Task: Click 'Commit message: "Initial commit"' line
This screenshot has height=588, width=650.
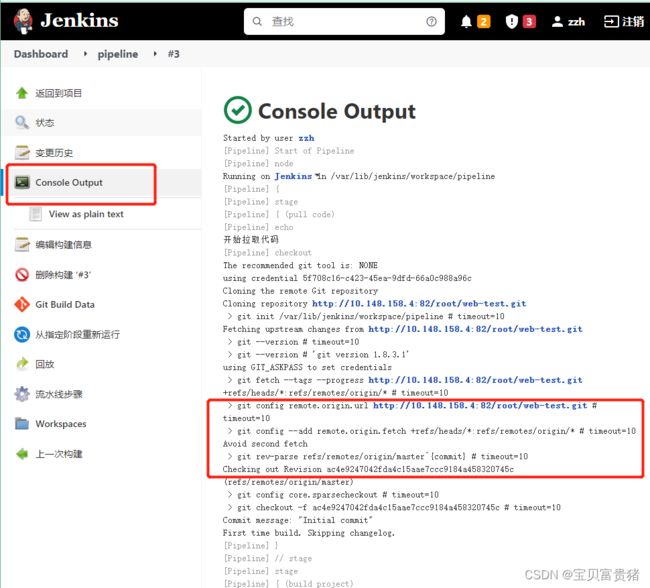Action: coord(297,520)
